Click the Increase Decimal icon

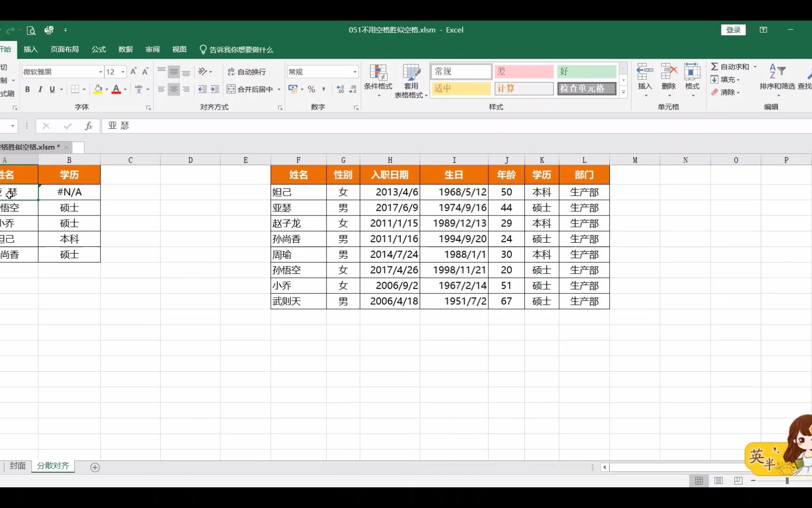[x=340, y=89]
